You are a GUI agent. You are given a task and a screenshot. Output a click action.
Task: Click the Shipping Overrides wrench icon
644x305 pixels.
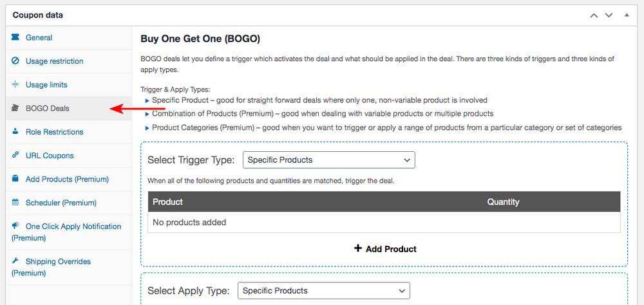tap(15, 261)
